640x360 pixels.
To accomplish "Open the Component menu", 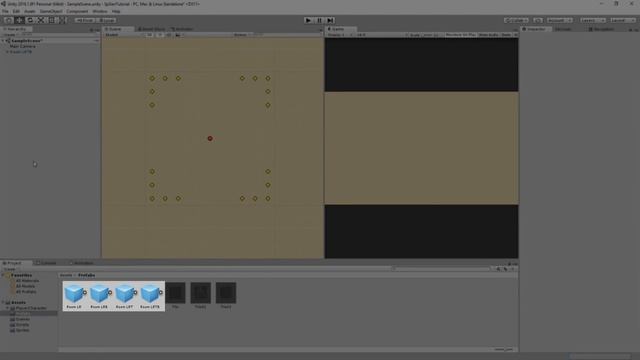I will click(x=77, y=11).
